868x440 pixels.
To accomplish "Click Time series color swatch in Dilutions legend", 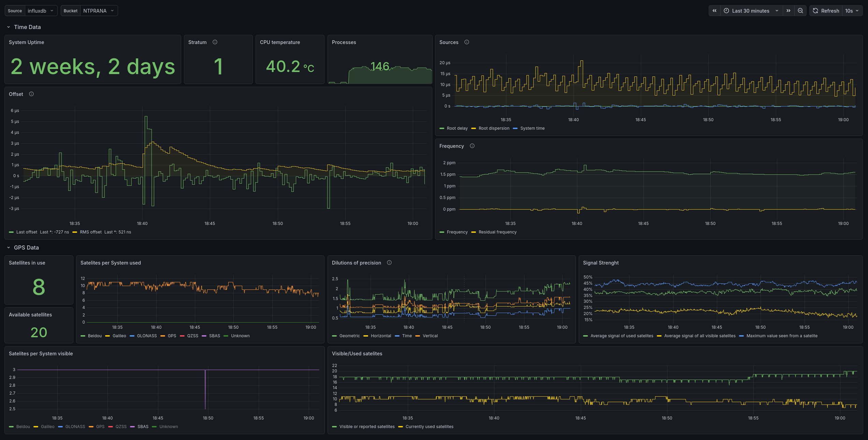I will tap(397, 336).
